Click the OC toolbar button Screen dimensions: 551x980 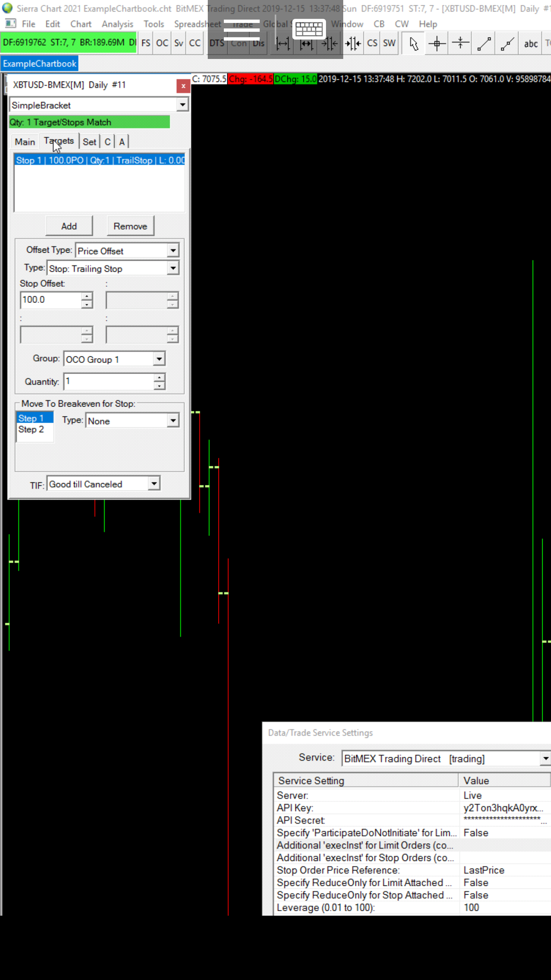coord(162,43)
